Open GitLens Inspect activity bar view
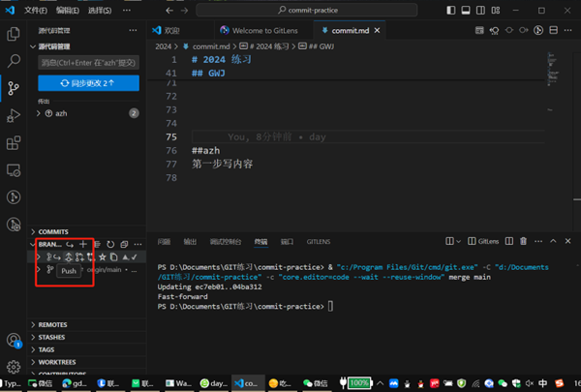The width and height of the screenshot is (581, 392). pos(14,225)
